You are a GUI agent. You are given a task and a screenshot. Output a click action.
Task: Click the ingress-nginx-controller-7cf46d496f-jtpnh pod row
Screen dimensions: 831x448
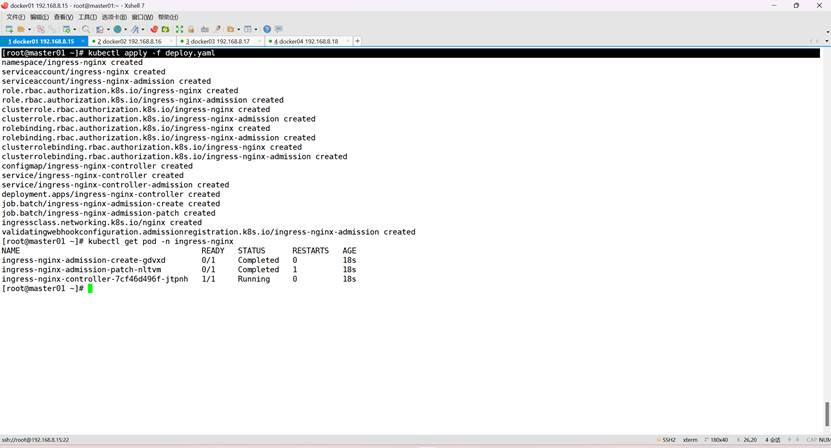point(179,279)
